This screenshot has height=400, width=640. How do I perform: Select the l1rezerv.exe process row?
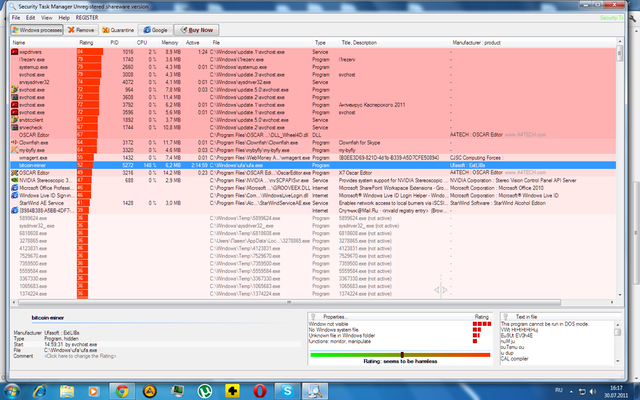point(313,60)
